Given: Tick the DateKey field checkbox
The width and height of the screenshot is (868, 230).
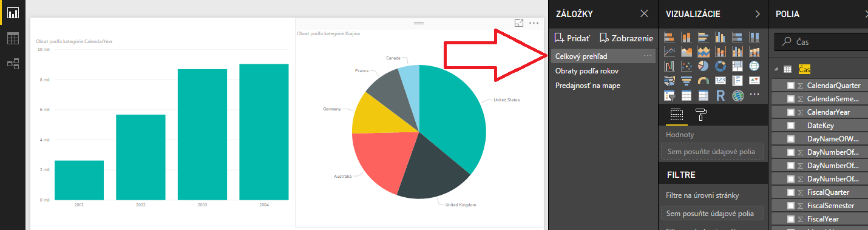Looking at the screenshot, I should coord(791,126).
